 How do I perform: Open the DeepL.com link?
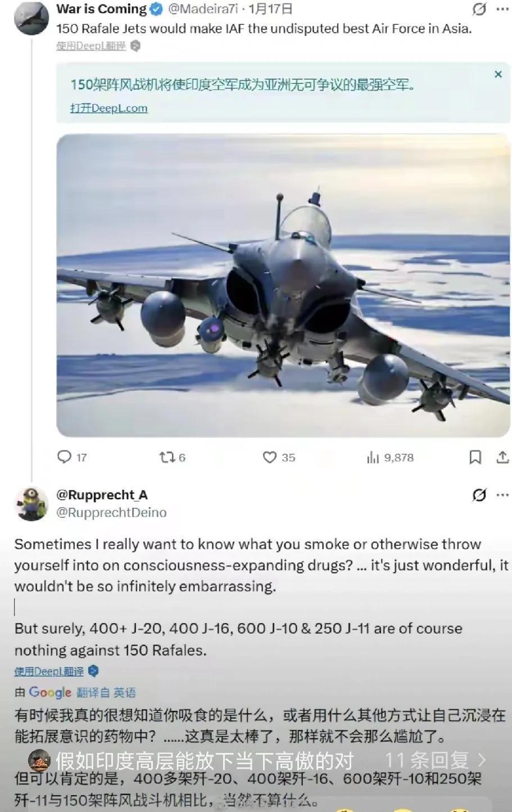[x=108, y=108]
